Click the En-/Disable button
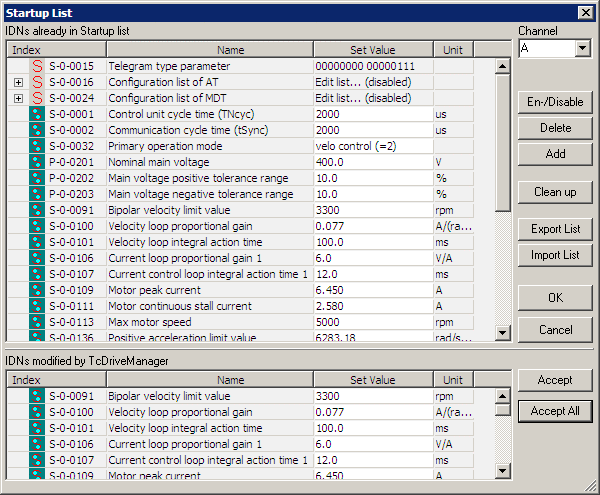The image size is (600, 495). point(555,102)
